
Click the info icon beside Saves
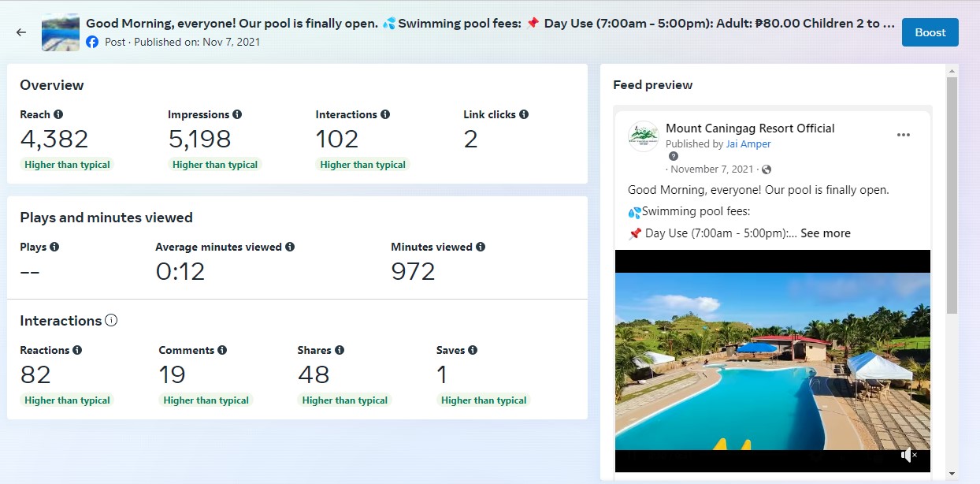click(x=473, y=350)
